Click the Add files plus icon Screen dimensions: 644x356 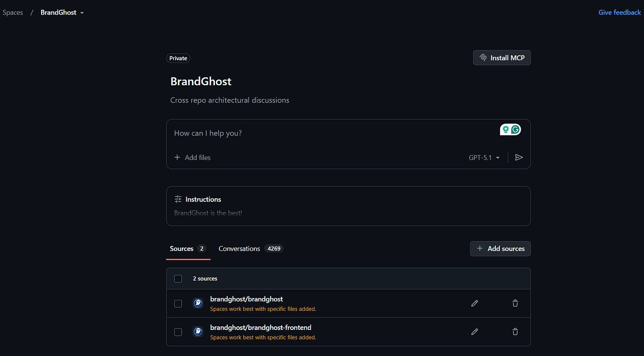click(x=177, y=157)
